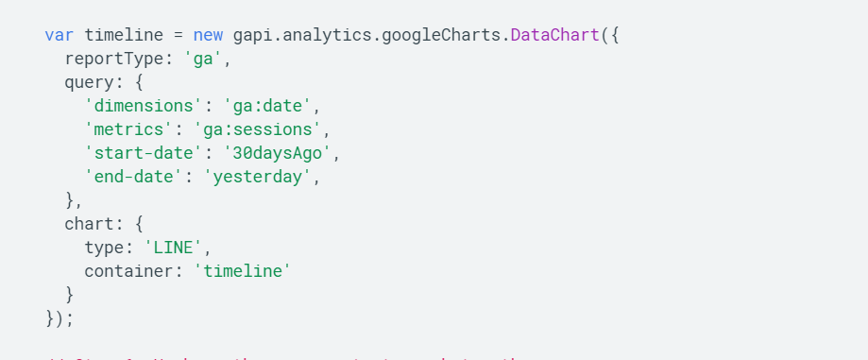Screen dimensions: 868x360
Task: Click the 'ga:date' string value
Action: (x=267, y=106)
